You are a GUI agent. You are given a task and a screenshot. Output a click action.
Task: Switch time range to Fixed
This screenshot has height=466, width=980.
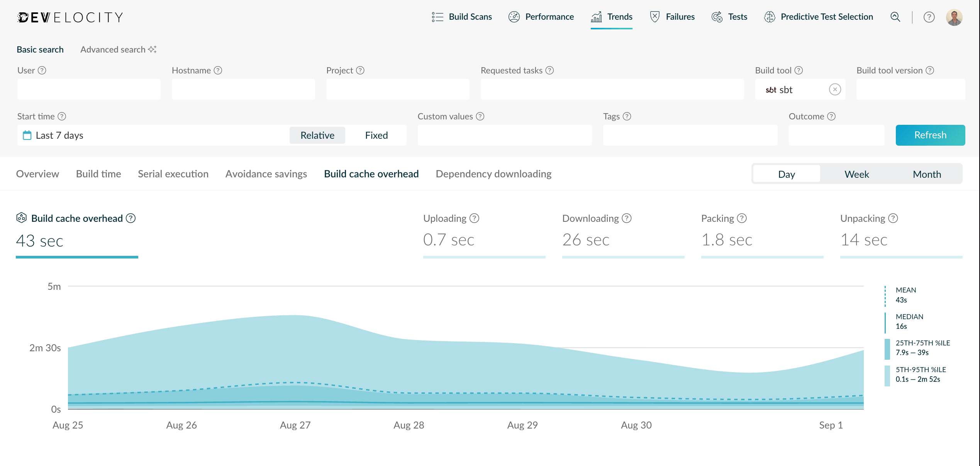click(x=376, y=135)
